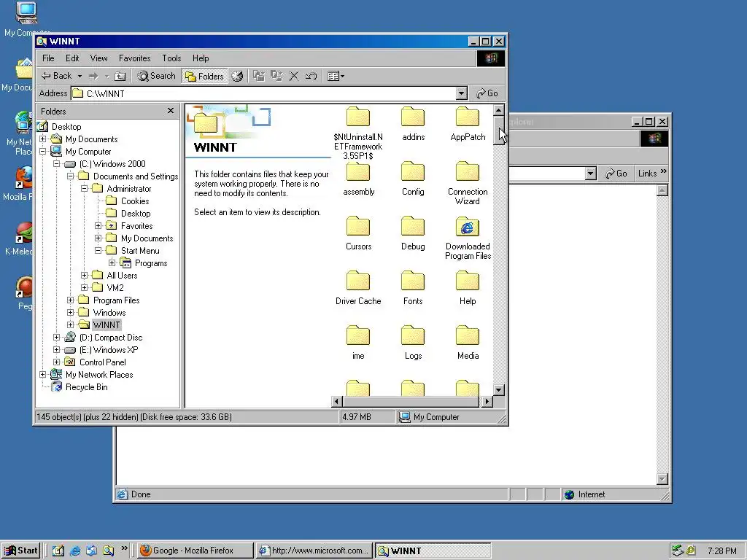
Task: Open the Favorites menu
Action: (135, 58)
